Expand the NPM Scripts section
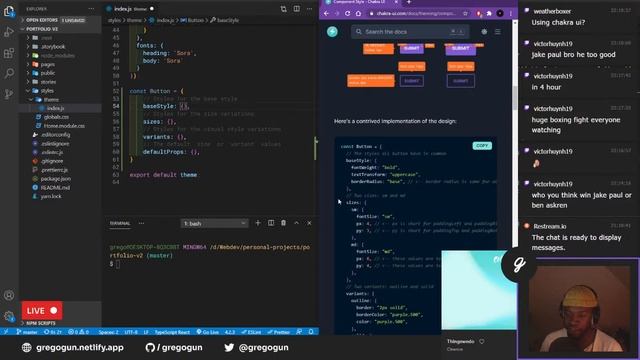Screen dimensions: 640x360 [60, 323]
